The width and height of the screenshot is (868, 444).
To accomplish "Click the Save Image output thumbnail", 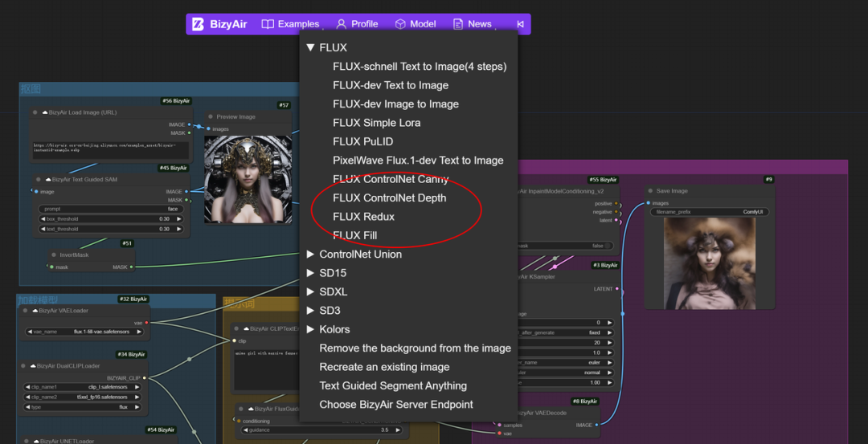I will 709,263.
